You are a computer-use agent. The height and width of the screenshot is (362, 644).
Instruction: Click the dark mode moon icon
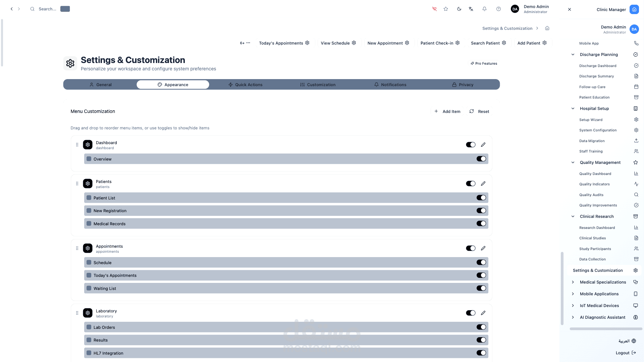click(x=459, y=9)
